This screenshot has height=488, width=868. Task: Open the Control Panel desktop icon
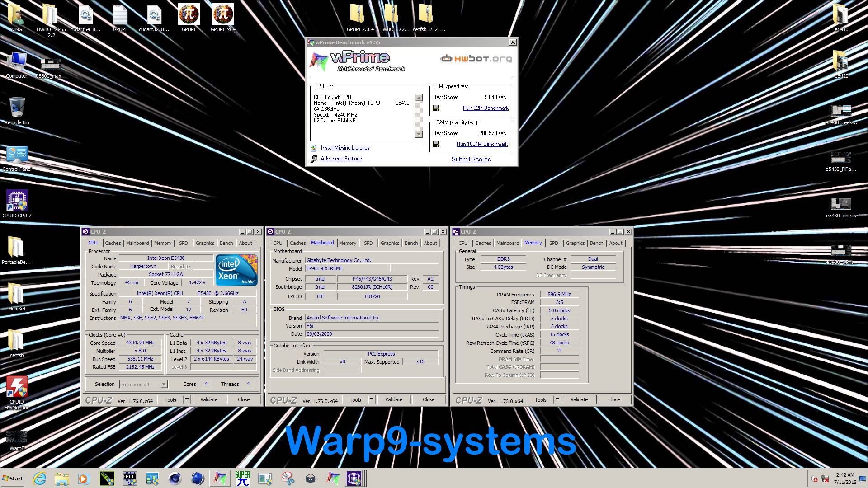pyautogui.click(x=17, y=158)
